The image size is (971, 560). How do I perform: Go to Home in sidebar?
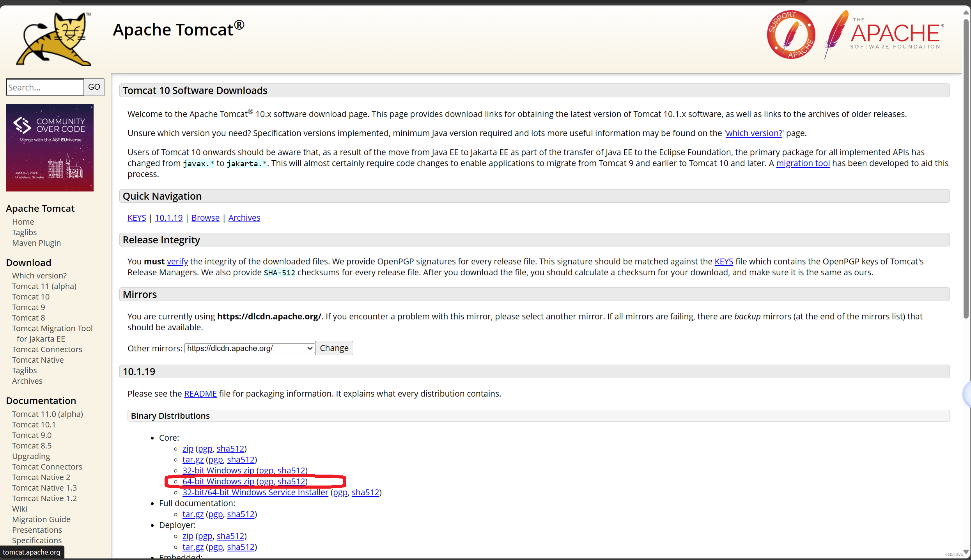click(x=23, y=222)
